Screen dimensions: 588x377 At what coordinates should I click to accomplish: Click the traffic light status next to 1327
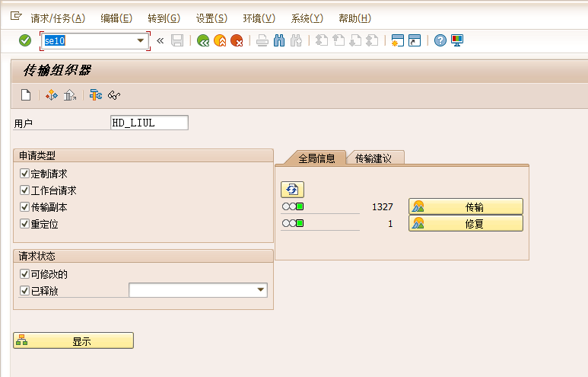click(x=293, y=206)
